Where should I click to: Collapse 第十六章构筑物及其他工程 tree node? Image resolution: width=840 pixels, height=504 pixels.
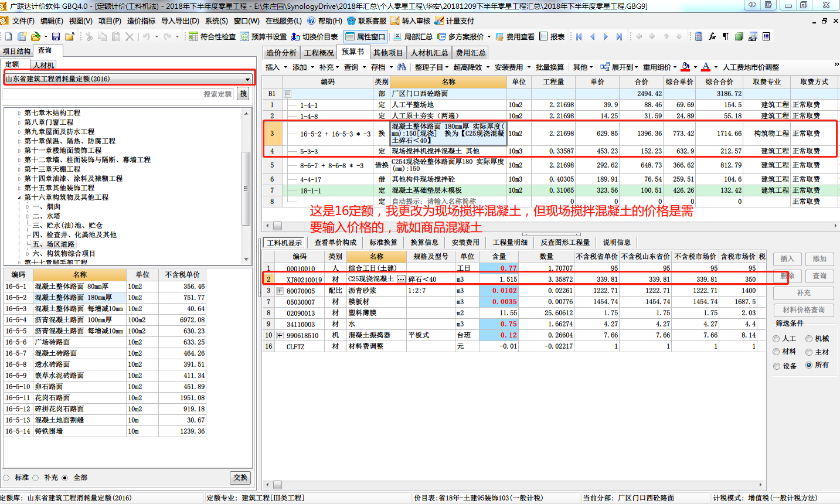coord(19,197)
